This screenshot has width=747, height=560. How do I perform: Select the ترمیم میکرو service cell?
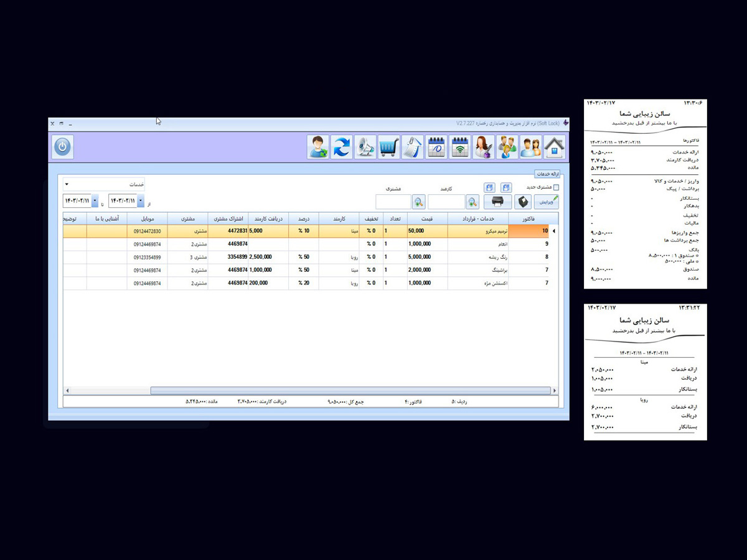point(478,231)
